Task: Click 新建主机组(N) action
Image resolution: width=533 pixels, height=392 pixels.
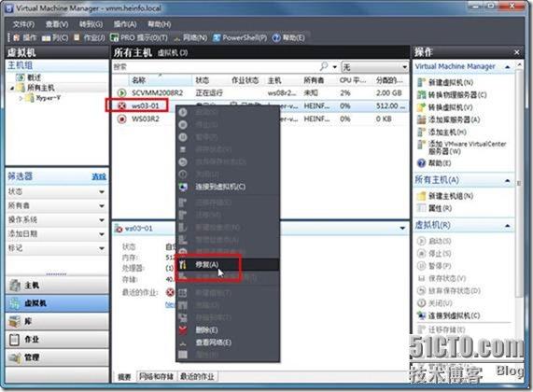Action: pos(445,196)
